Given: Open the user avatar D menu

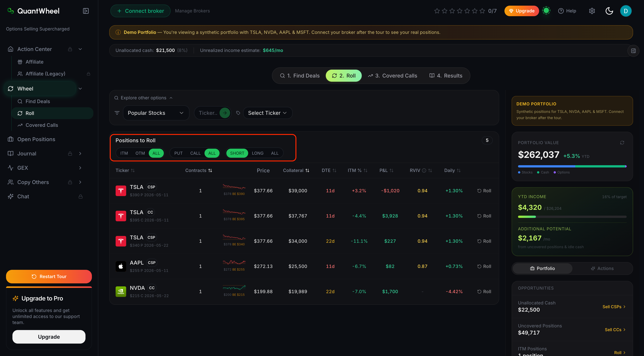Looking at the screenshot, I should coord(626,11).
